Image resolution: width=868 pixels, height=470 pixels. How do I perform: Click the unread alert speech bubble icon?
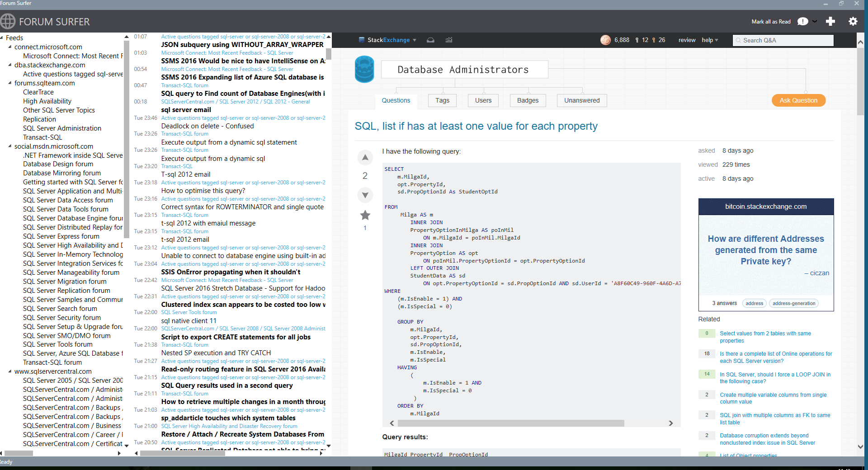pos(803,21)
